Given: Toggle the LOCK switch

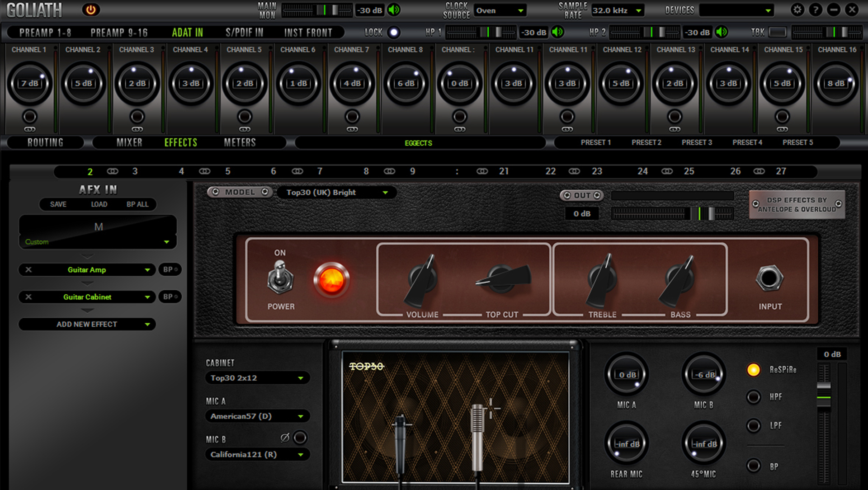Looking at the screenshot, I should coord(395,32).
